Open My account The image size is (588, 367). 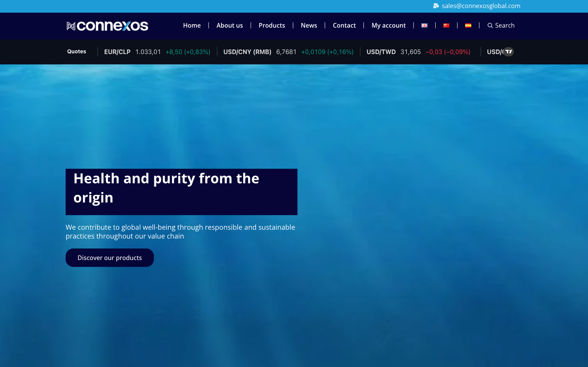pyautogui.click(x=388, y=25)
